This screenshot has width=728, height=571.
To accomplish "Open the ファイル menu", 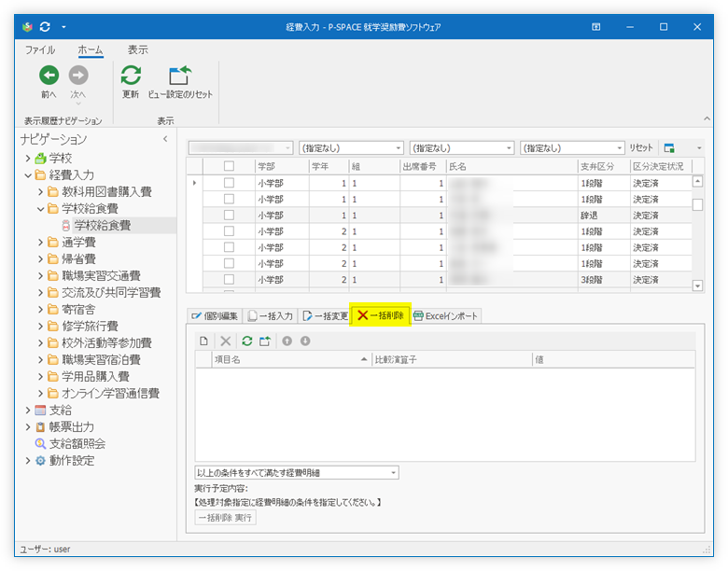I will [x=40, y=50].
